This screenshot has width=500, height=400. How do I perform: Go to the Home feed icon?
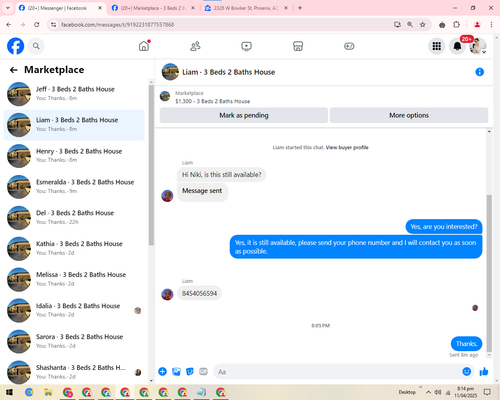pos(144,46)
